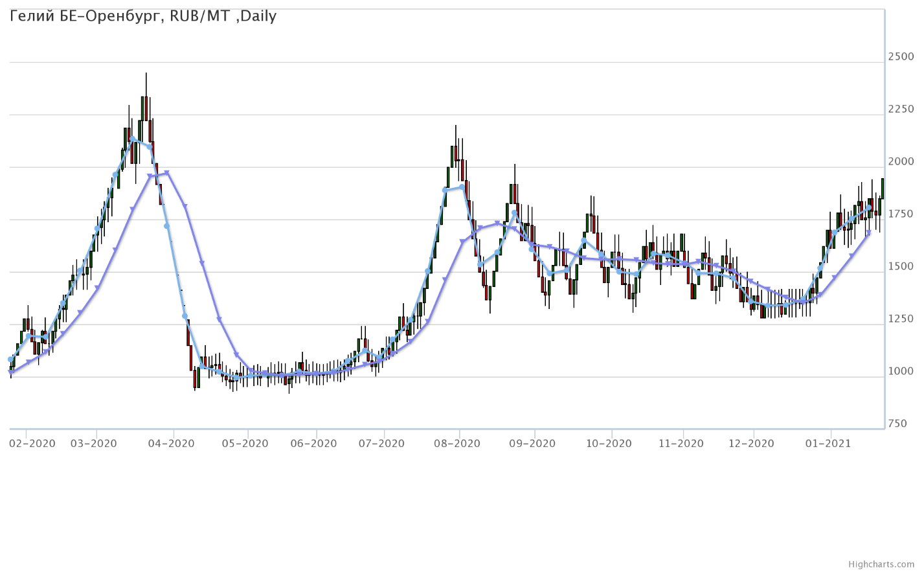This screenshot has width=924, height=572.
Task: Click the 10-2020 date label
Action: tap(608, 444)
